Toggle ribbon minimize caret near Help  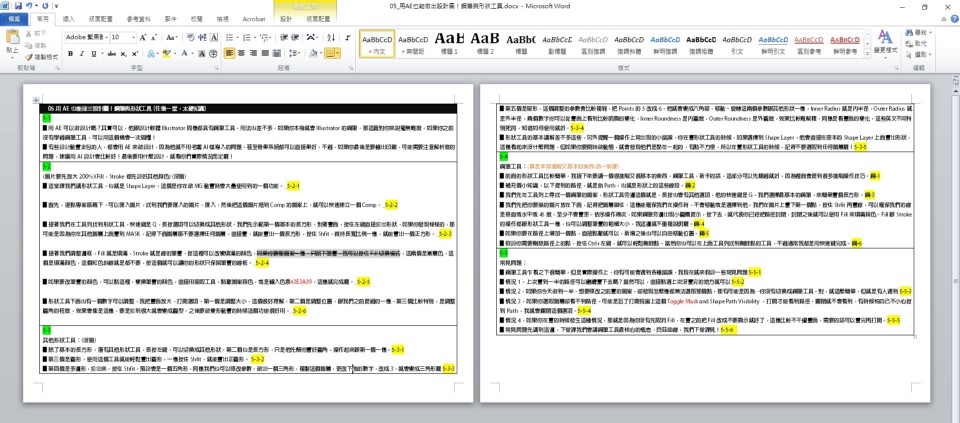point(945,18)
